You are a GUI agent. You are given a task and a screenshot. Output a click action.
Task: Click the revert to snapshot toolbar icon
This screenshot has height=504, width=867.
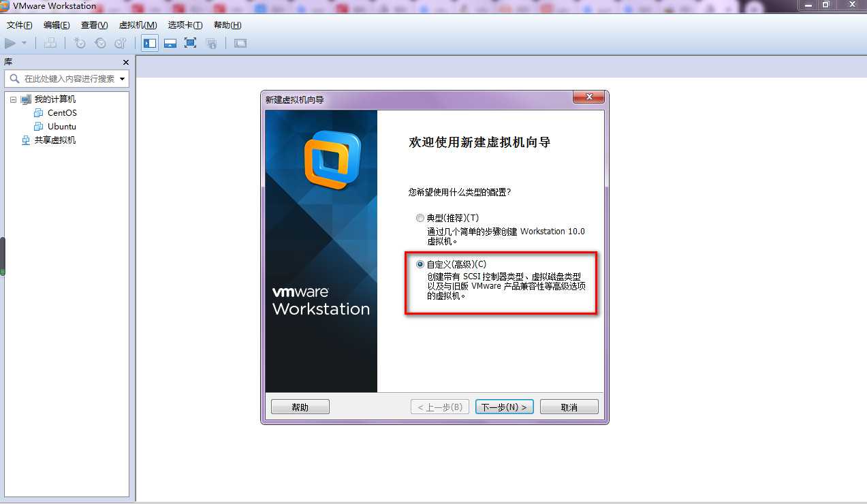(100, 43)
